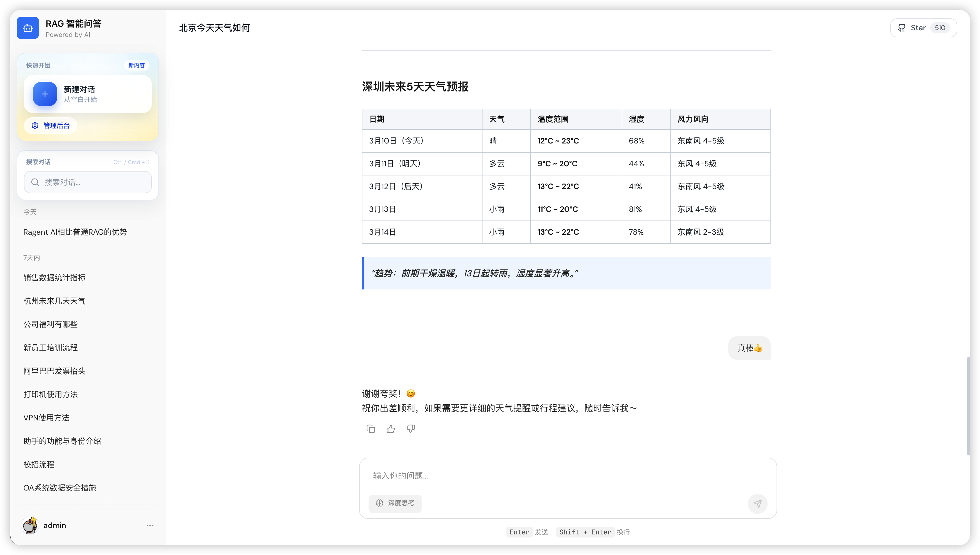
Task: Click the thumbs down feedback icon
Action: [411, 429]
